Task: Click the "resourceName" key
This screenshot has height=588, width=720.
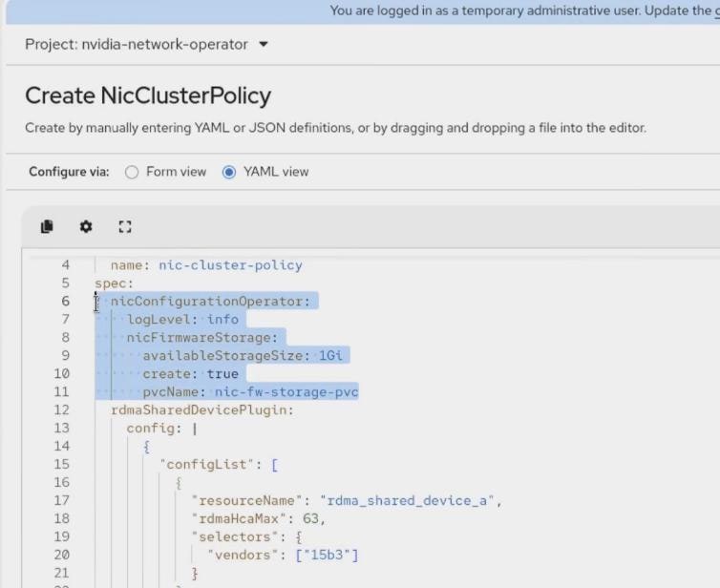Action: [x=247, y=500]
